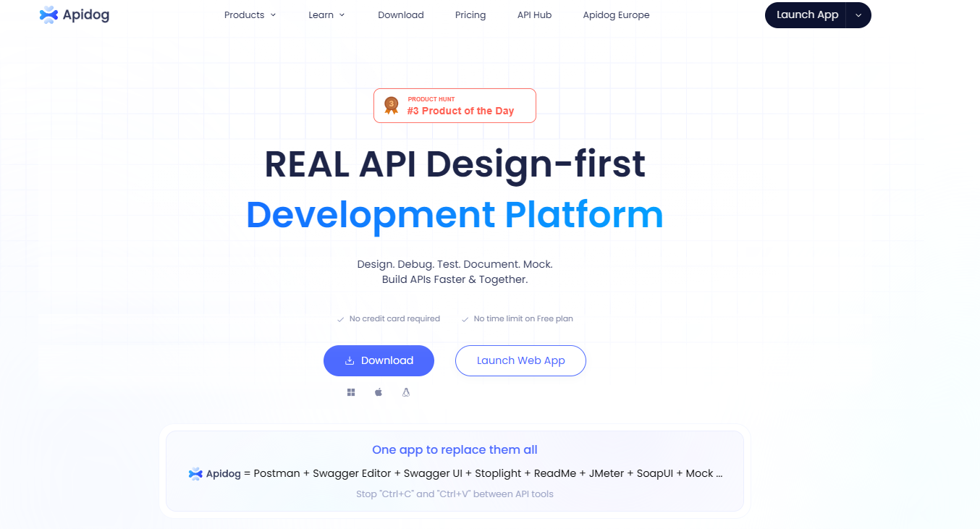Open the Apidog Europe link
980x529 pixels.
coord(616,14)
